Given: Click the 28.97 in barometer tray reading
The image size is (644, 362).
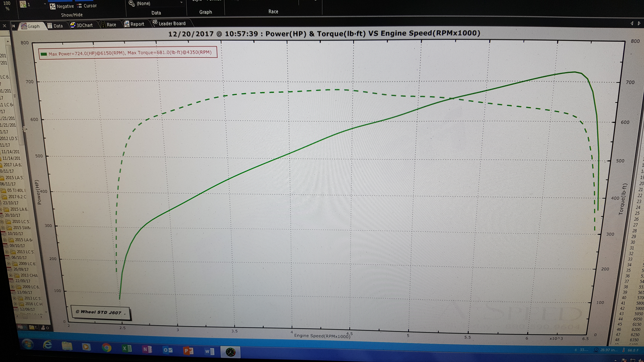Looking at the screenshot, I should pos(605,350).
